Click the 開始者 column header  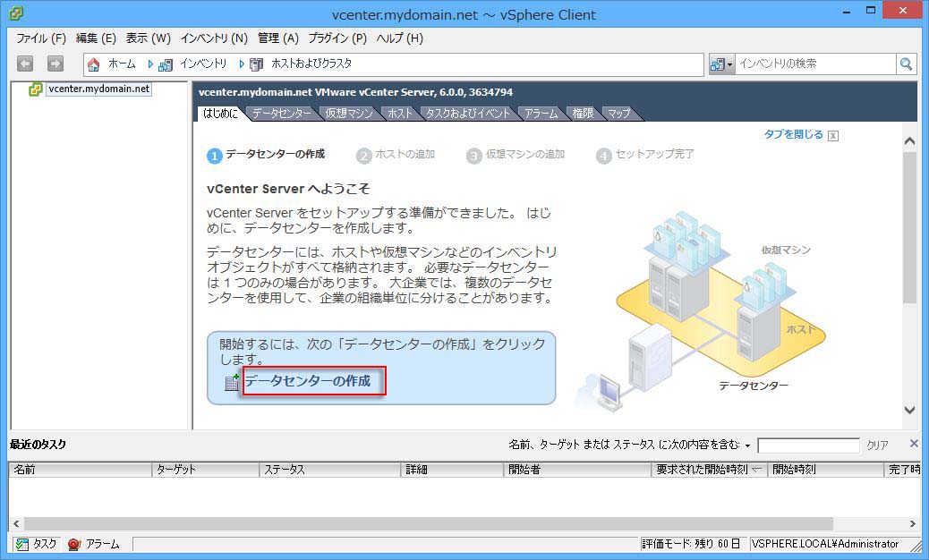(x=577, y=470)
